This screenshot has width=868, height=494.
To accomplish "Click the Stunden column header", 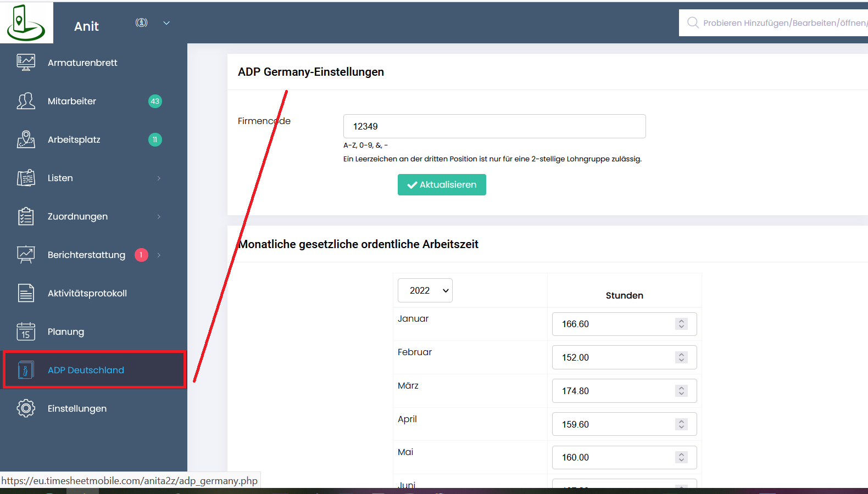I will pos(624,295).
